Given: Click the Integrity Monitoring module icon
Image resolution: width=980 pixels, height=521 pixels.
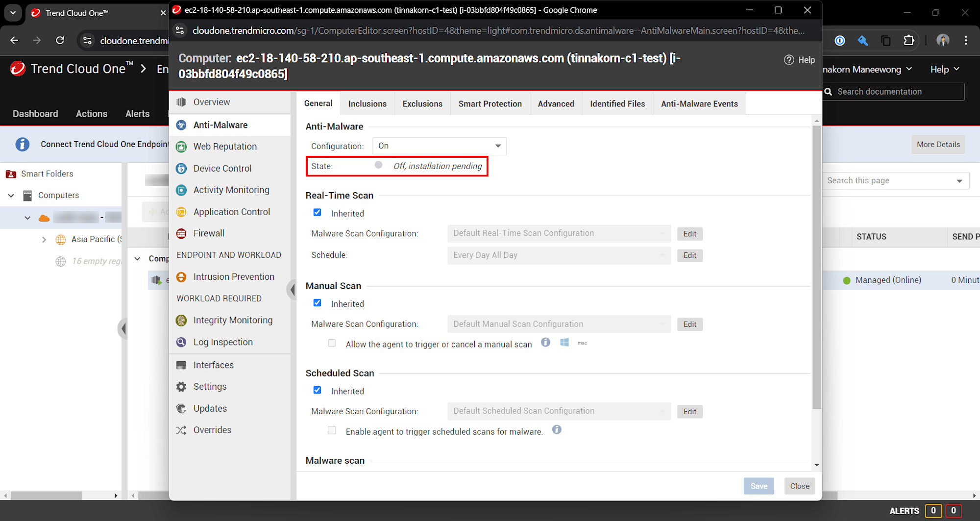Looking at the screenshot, I should pyautogui.click(x=181, y=321).
